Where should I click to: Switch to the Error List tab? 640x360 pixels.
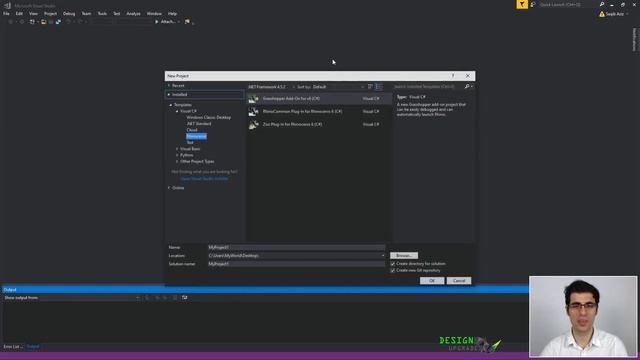pyautogui.click(x=13, y=347)
